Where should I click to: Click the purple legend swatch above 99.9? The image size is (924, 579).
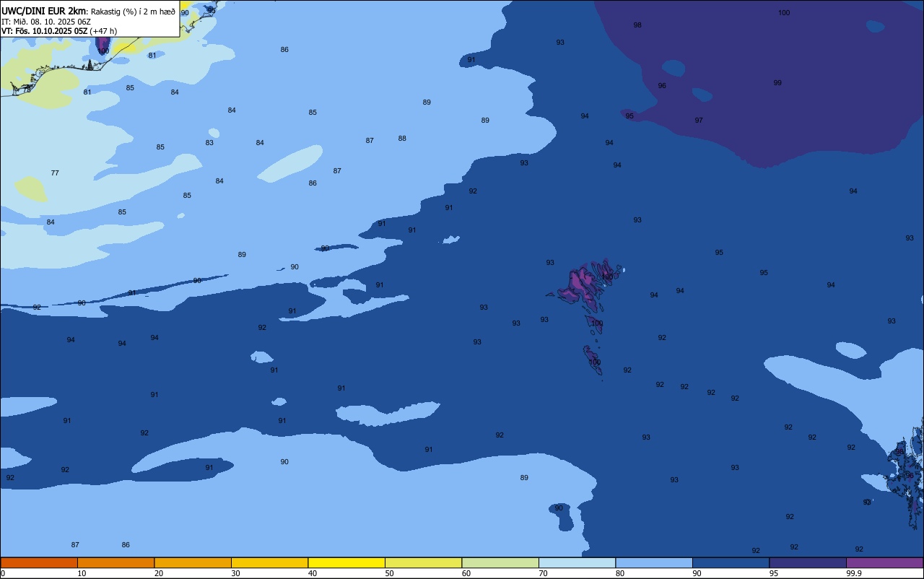[884, 562]
